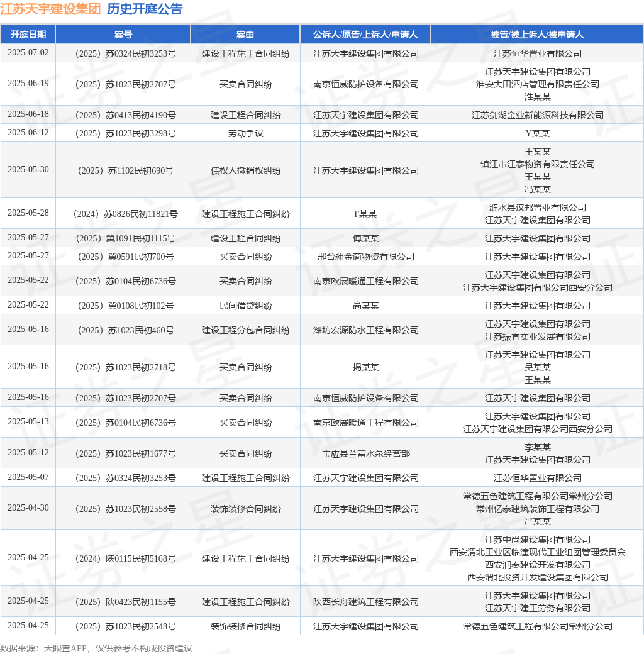Click the 开庭日期 column header
Screen dimensions: 644x654
click(28, 34)
